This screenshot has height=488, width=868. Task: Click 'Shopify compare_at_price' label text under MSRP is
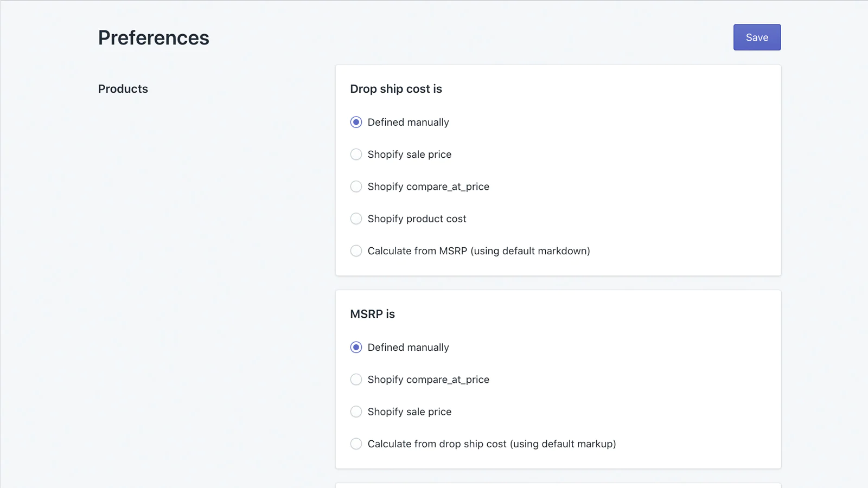(x=428, y=380)
